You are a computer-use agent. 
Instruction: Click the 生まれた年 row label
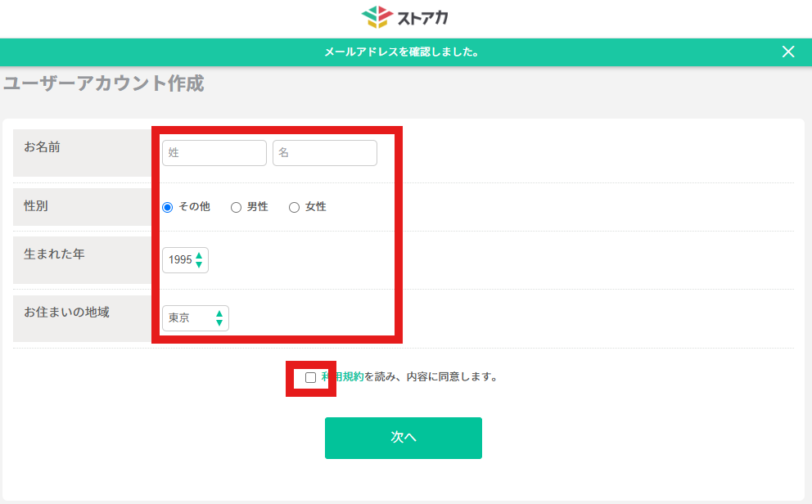(54, 254)
